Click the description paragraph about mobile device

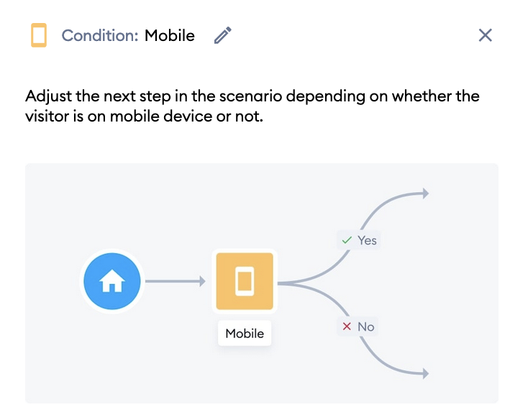(252, 106)
